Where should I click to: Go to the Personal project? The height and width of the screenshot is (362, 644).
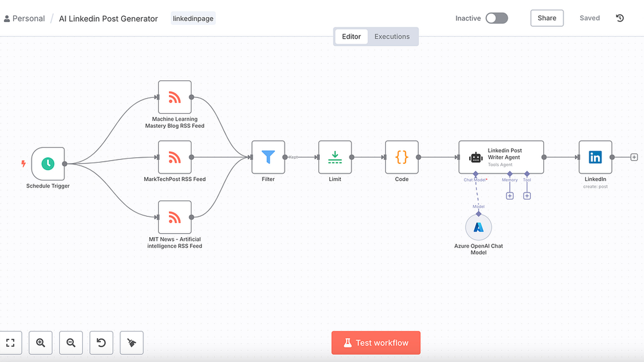[24, 18]
